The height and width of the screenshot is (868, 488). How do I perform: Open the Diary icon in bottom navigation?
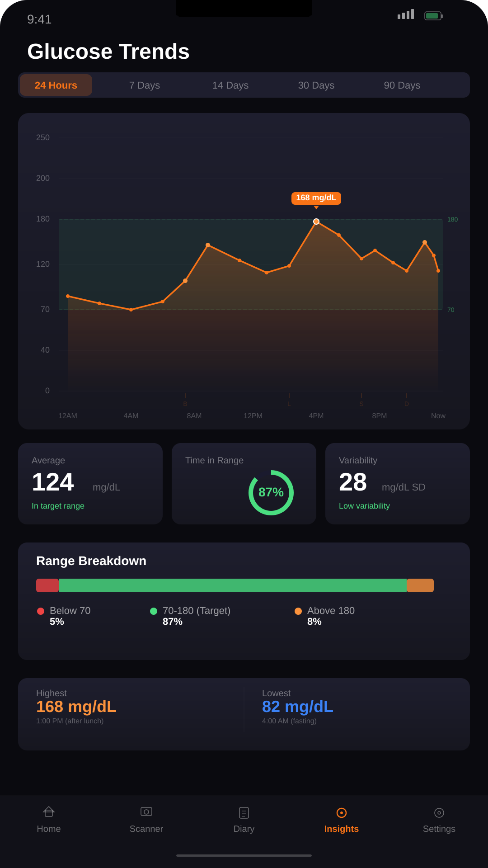click(244, 812)
